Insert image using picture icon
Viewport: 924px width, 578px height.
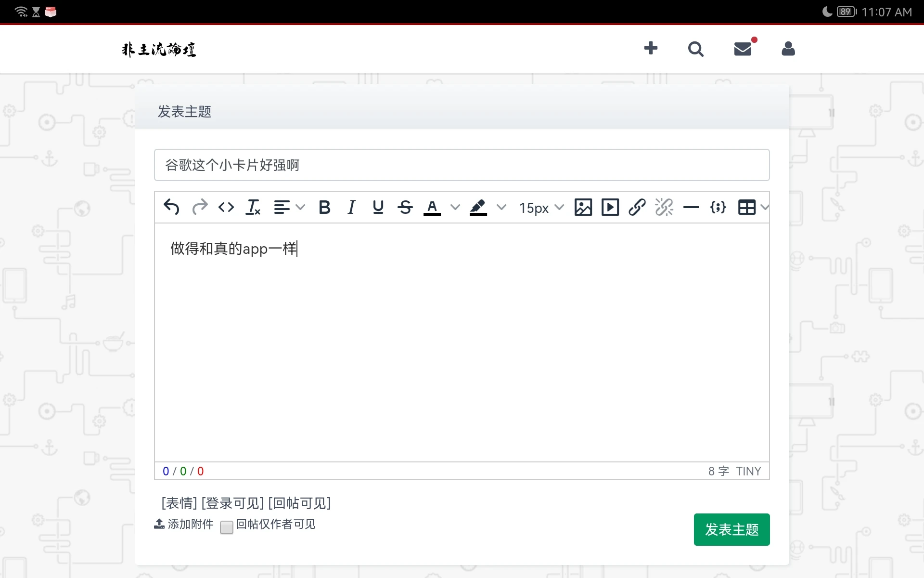583,207
